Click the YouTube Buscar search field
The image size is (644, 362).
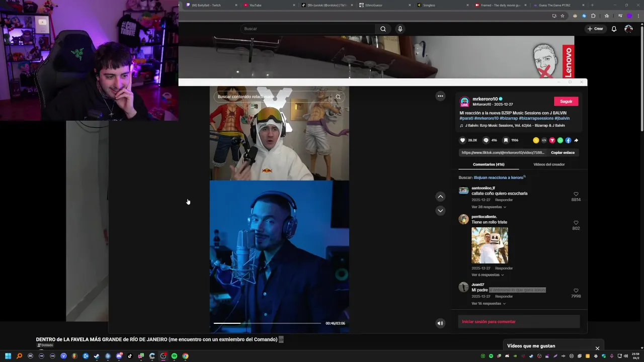click(x=307, y=29)
